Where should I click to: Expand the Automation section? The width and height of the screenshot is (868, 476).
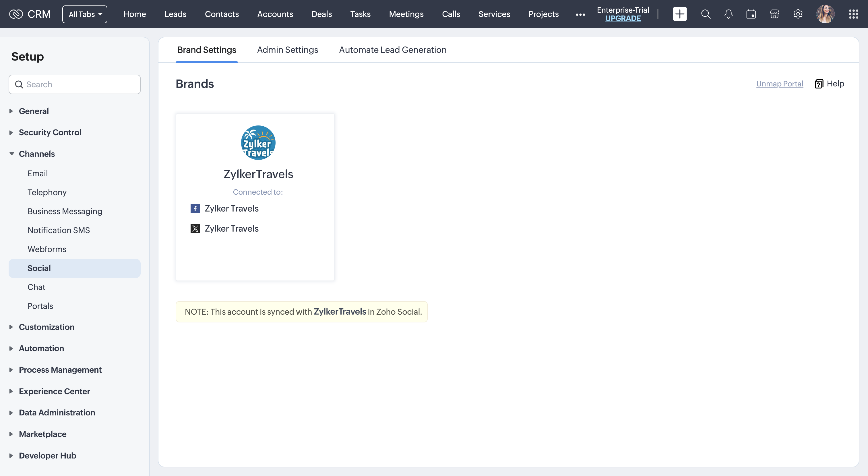pos(41,348)
